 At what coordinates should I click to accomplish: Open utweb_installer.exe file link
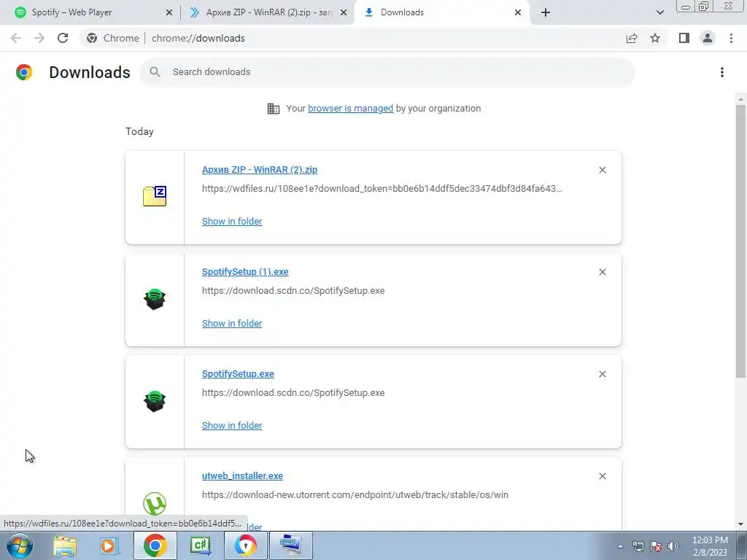pyautogui.click(x=242, y=476)
